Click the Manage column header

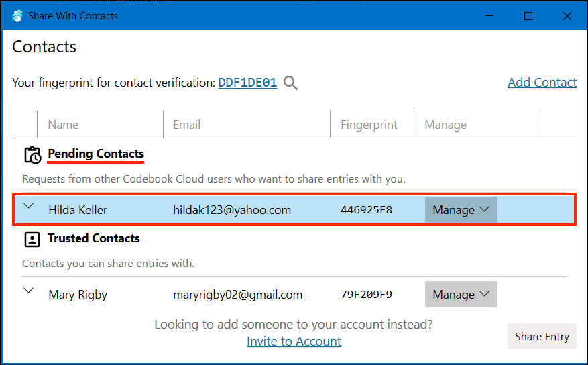(x=477, y=125)
